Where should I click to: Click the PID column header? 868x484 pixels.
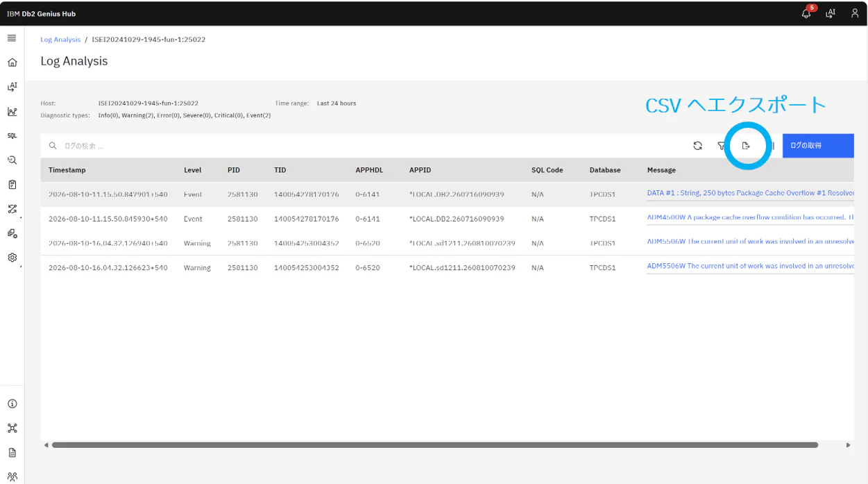[234, 170]
